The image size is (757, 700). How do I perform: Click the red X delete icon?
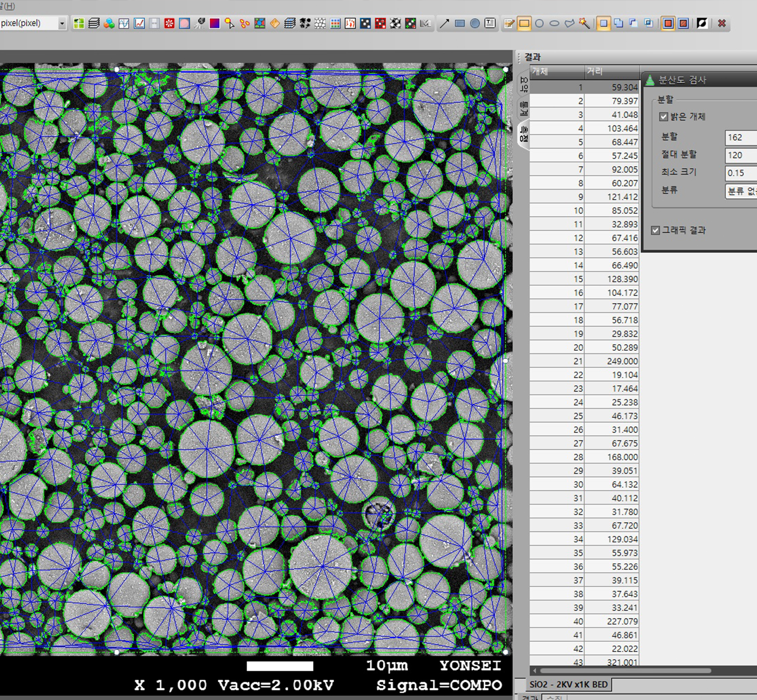tap(722, 23)
